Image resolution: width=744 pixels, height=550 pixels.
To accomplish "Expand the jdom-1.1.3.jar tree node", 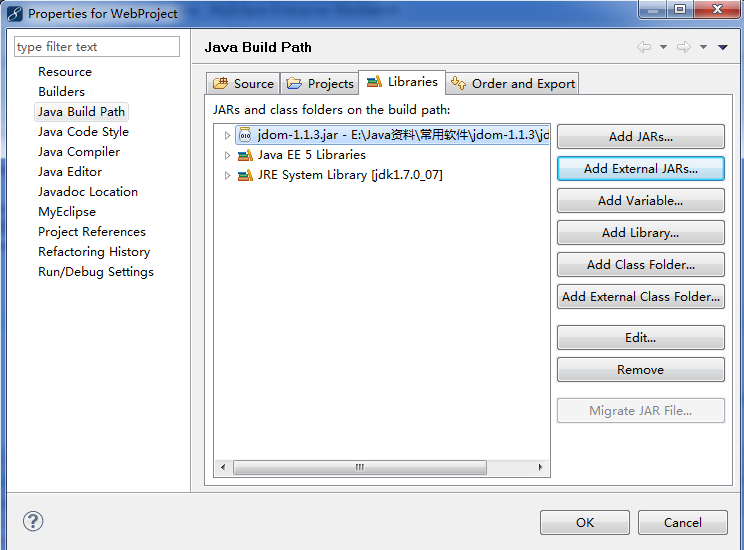I will 227,135.
